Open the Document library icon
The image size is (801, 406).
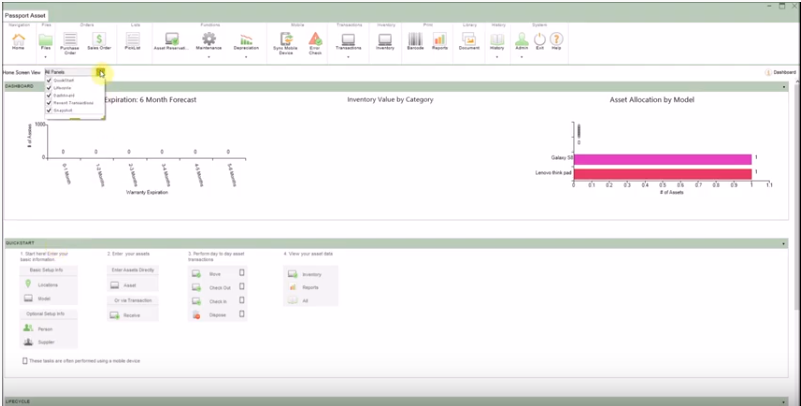pyautogui.click(x=469, y=41)
